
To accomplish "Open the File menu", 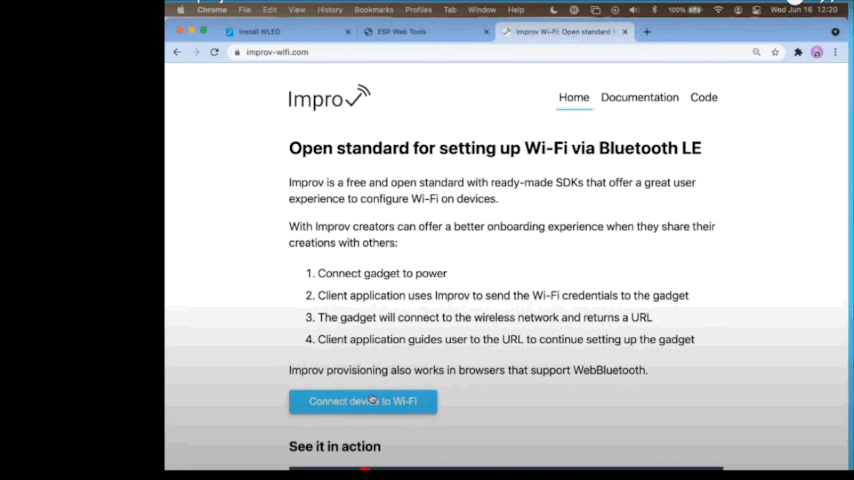I will [x=245, y=10].
